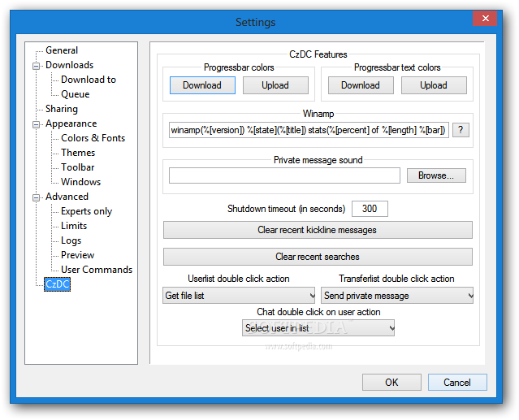This screenshot has height=420, width=519.
Task: Open Transferlist double click action dropdown
Action: coord(397,296)
